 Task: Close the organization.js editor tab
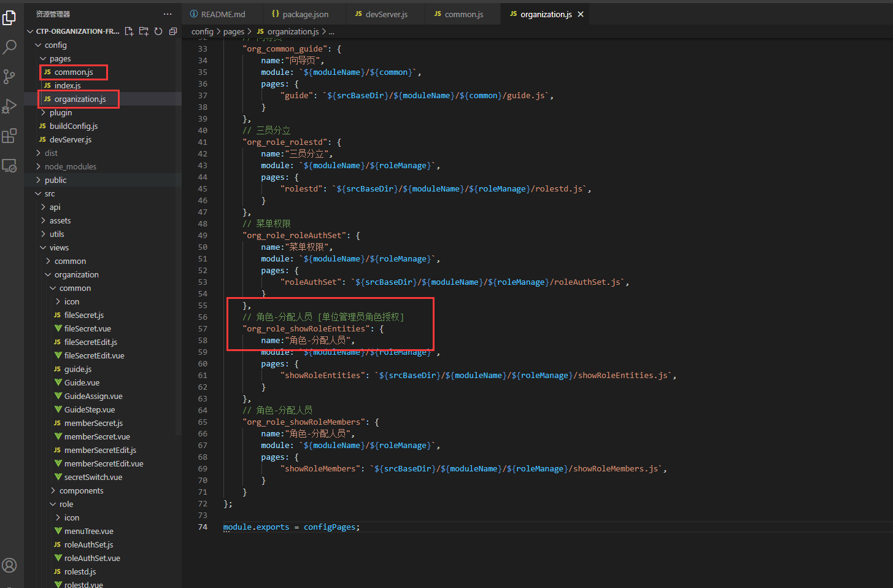[581, 14]
